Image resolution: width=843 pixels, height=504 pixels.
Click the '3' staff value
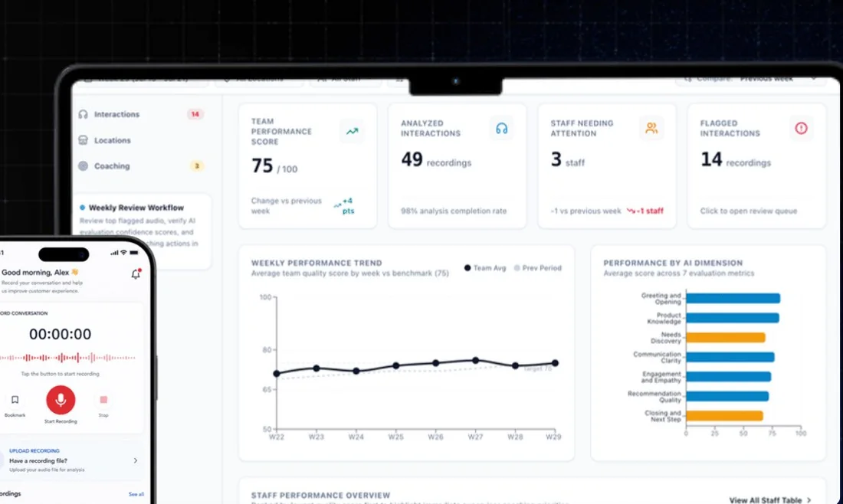(x=556, y=159)
